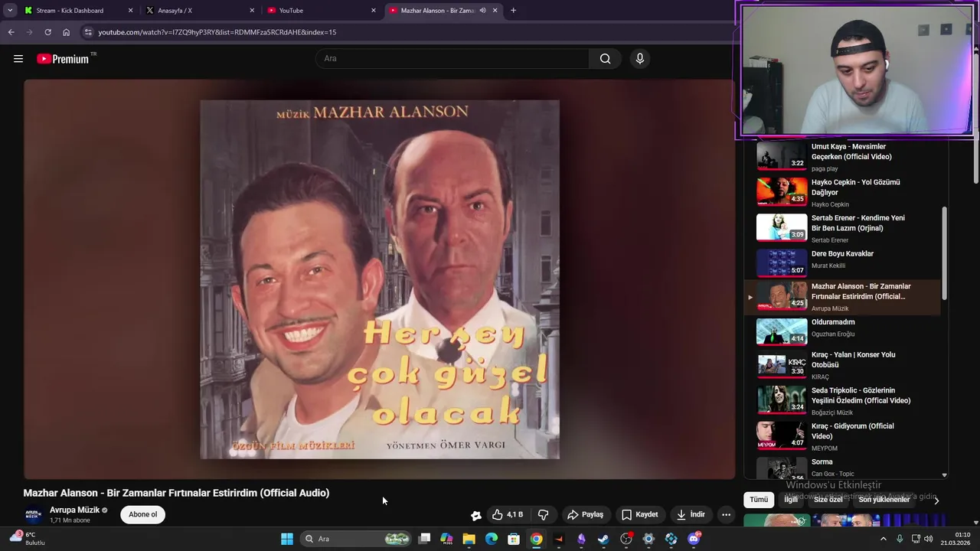Click the remix icon beside the like button
Screen dimensions: 980x551
475,515
